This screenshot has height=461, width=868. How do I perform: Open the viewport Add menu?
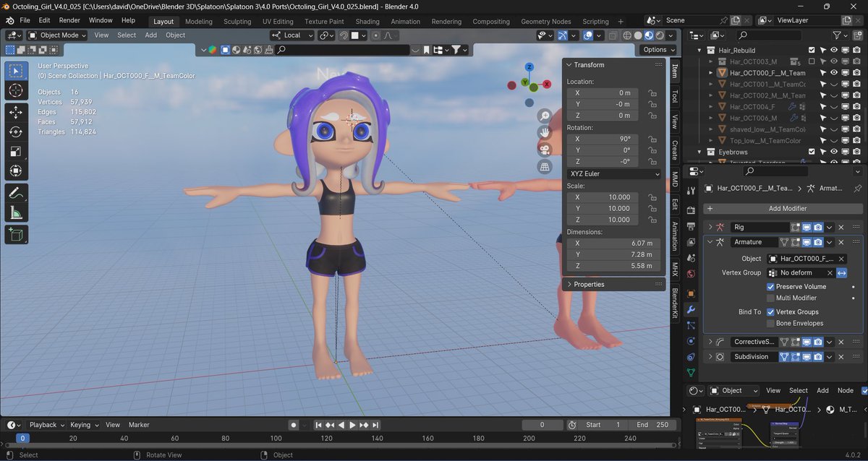coord(150,35)
